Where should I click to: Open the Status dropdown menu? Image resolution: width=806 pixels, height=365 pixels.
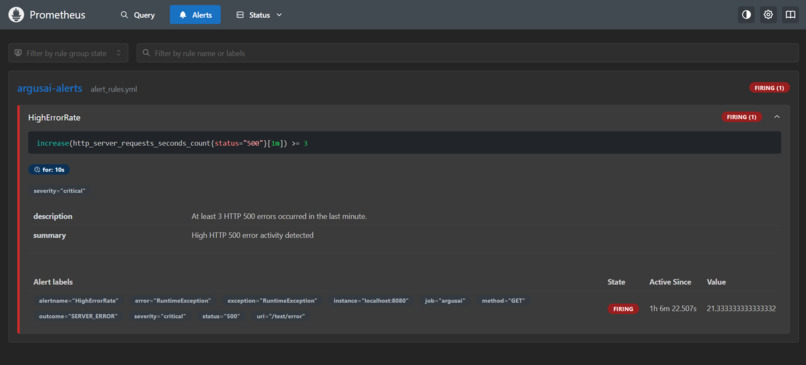point(259,15)
